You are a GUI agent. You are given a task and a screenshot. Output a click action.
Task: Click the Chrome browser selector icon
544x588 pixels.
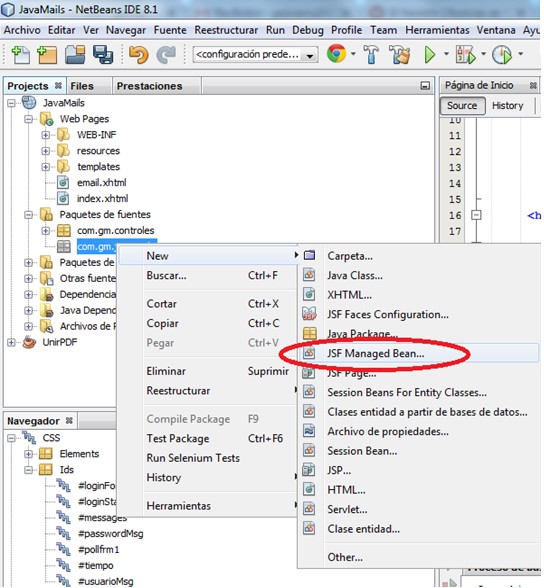coord(336,54)
